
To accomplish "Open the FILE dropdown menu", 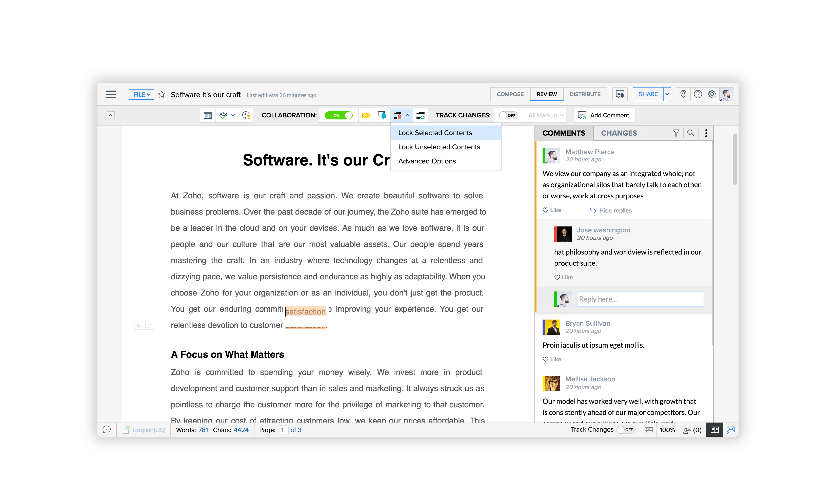I will pyautogui.click(x=141, y=94).
